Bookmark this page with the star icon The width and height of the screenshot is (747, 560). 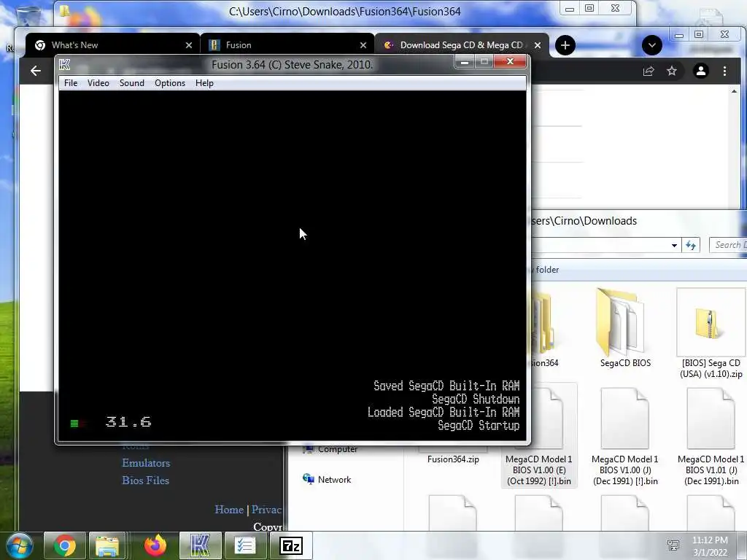click(x=672, y=71)
